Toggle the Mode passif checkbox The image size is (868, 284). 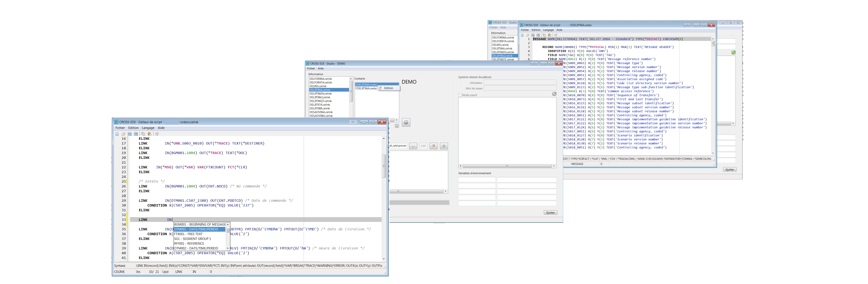460,95
